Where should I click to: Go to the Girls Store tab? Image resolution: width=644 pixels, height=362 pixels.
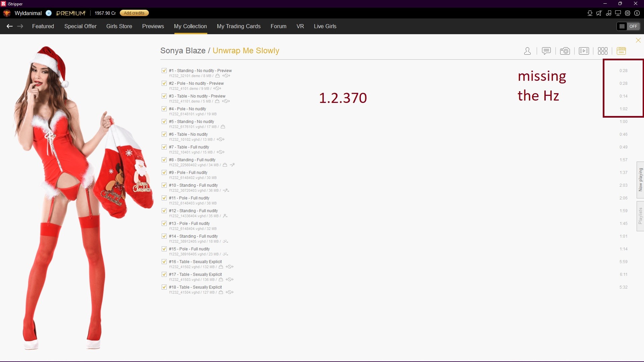click(119, 26)
